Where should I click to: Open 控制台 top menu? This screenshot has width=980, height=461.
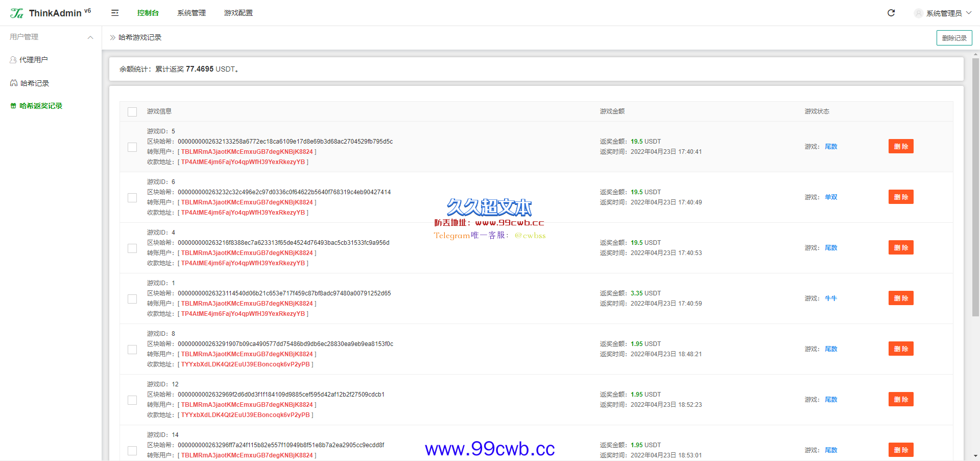pos(148,13)
